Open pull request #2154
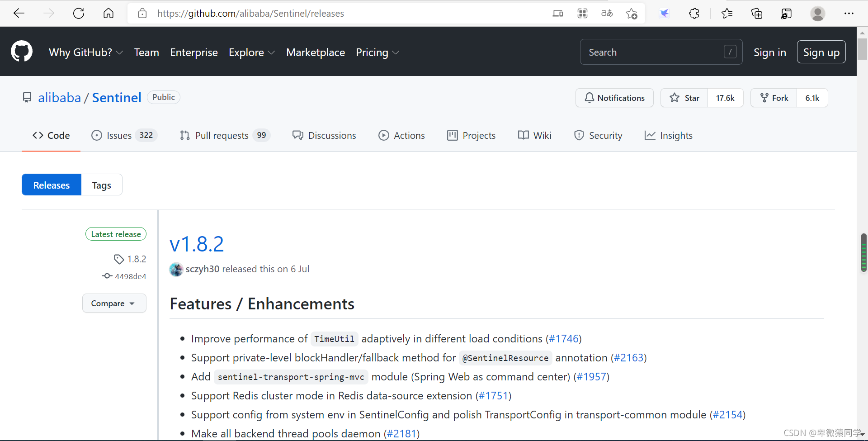Image resolution: width=868 pixels, height=441 pixels. [x=728, y=414]
